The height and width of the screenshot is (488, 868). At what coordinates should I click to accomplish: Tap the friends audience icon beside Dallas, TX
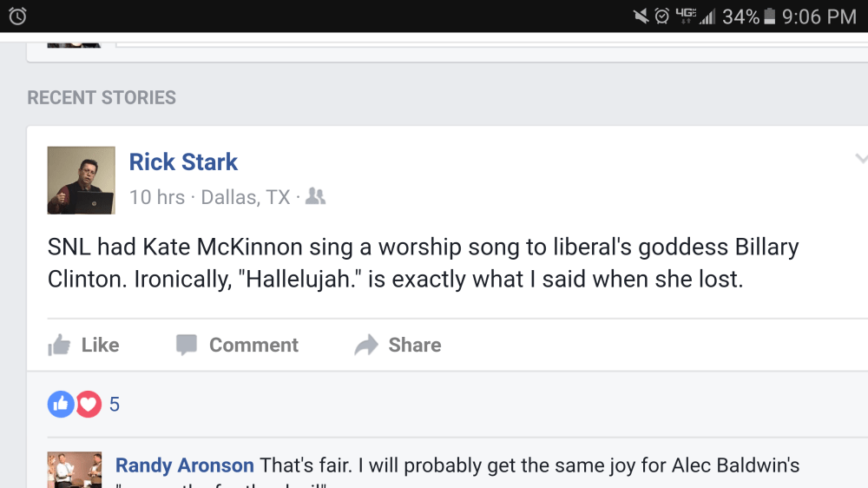316,197
